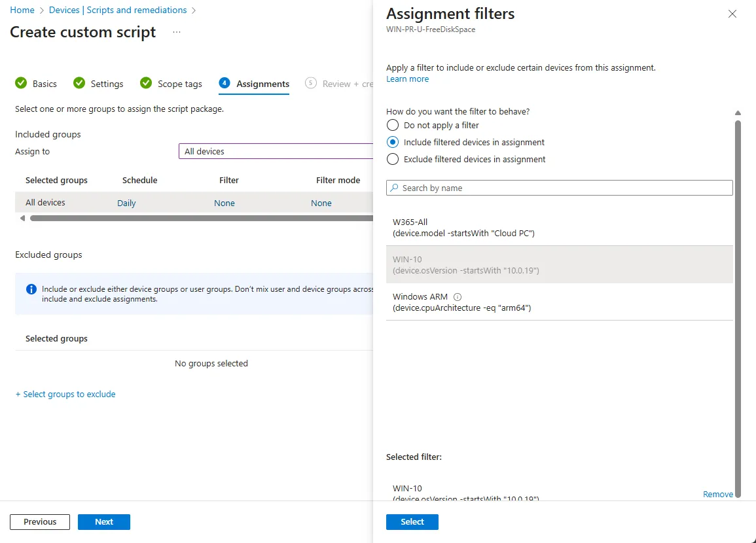Click the Filter mode None link

[321, 203]
